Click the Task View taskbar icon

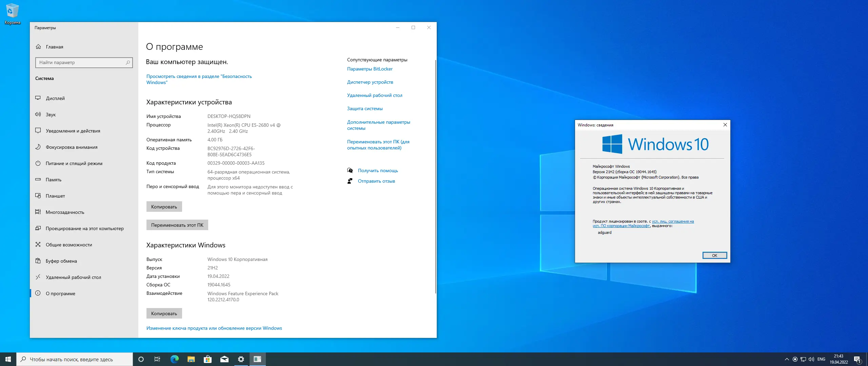pyautogui.click(x=157, y=359)
